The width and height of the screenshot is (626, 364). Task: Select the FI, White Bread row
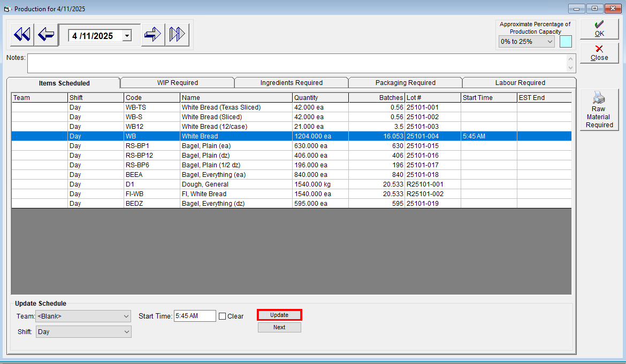292,194
